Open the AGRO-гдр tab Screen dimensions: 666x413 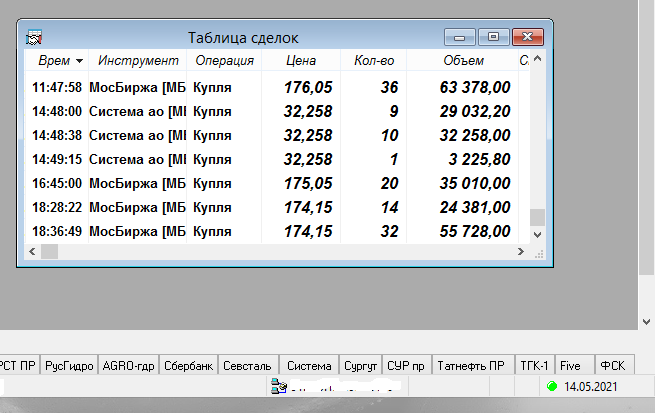[x=128, y=365]
